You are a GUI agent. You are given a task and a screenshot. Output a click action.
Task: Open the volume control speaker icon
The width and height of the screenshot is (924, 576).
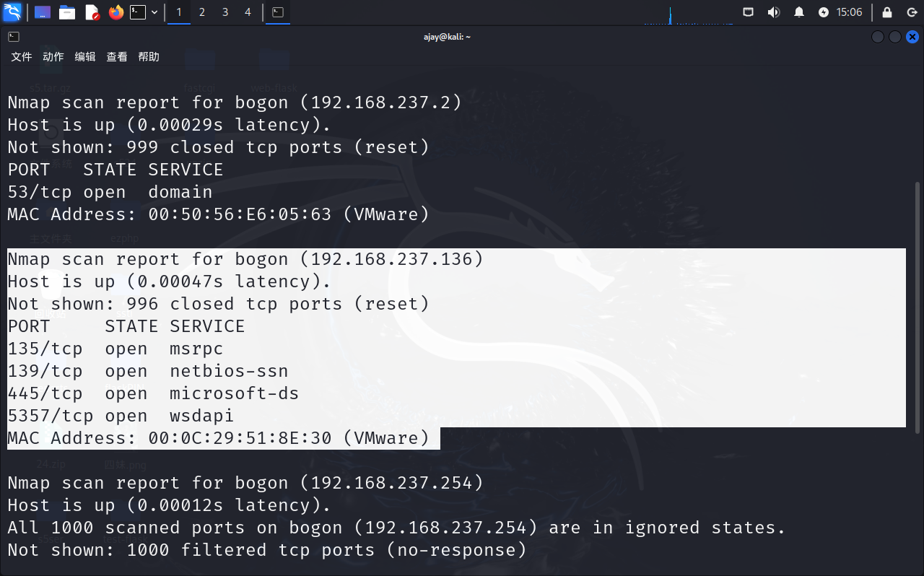[x=773, y=12]
